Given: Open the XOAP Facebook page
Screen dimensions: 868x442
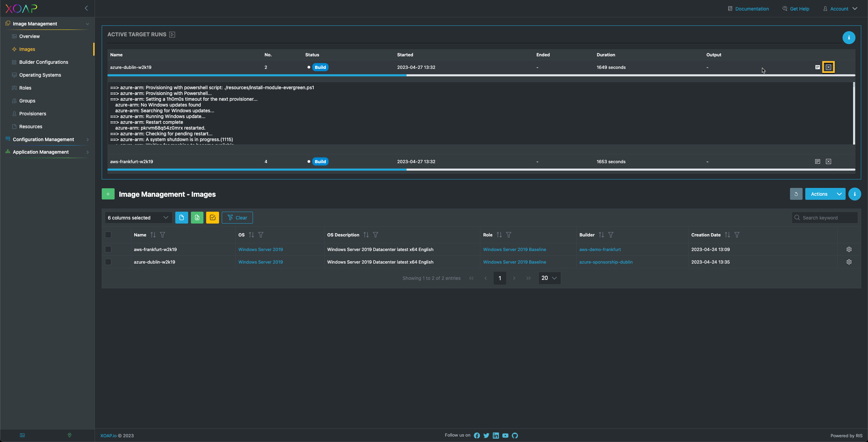Looking at the screenshot, I should point(477,436).
